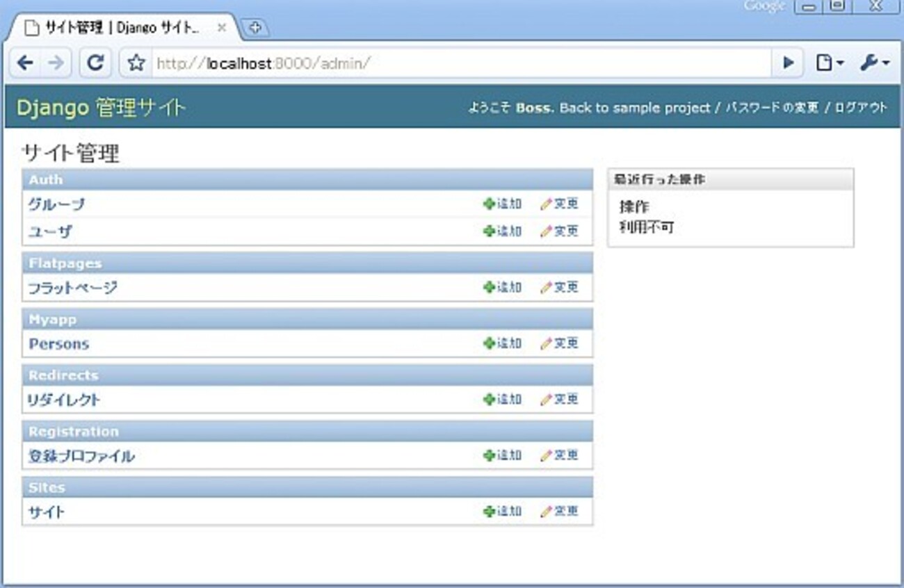The width and height of the screenshot is (904, 588).
Task: Click the 最近行った操作 panel heading
Action: [x=730, y=179]
